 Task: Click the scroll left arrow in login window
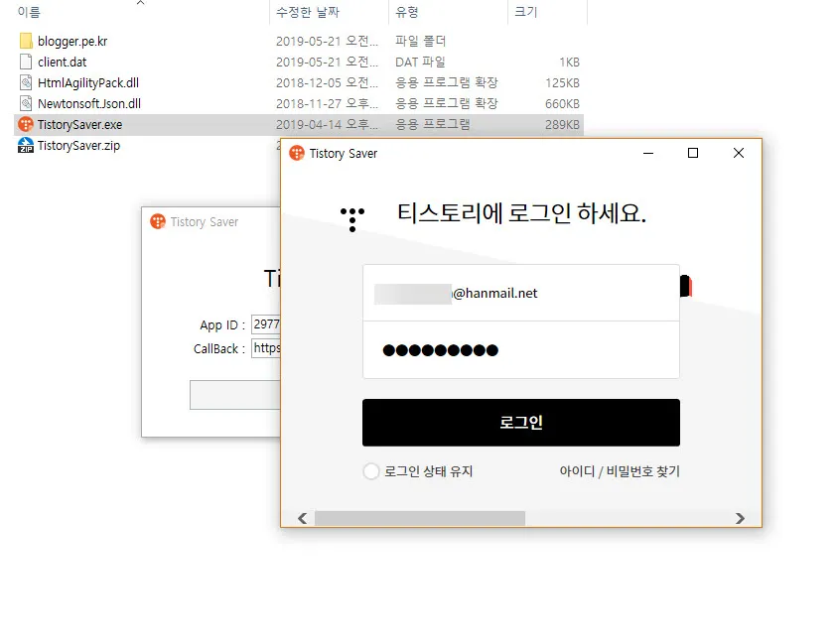click(302, 518)
